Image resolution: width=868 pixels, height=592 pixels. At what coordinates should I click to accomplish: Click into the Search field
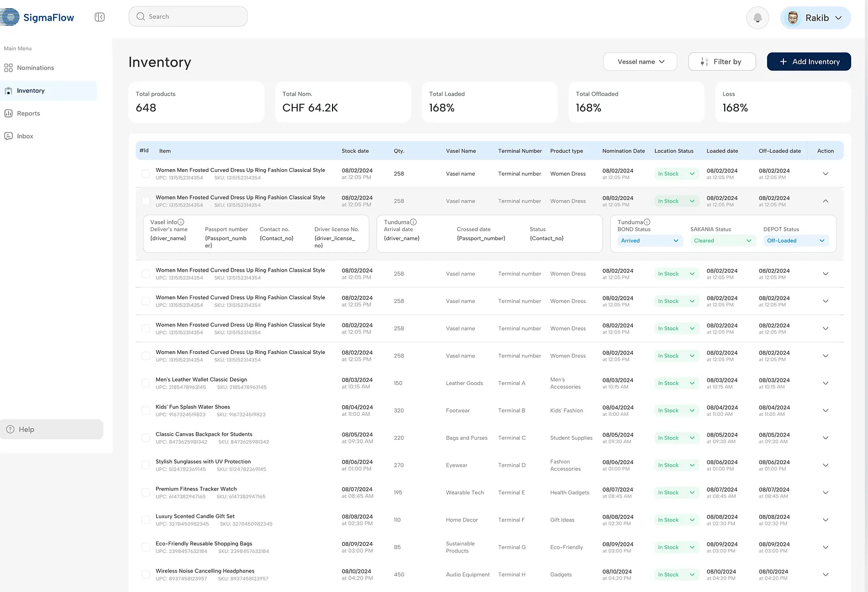coord(188,17)
